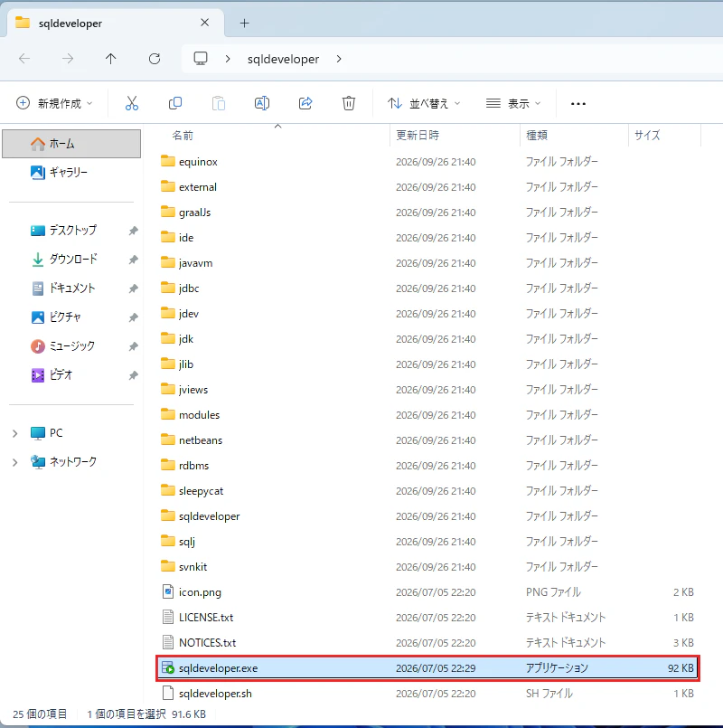Click the Copy icon in toolbar

(x=175, y=103)
